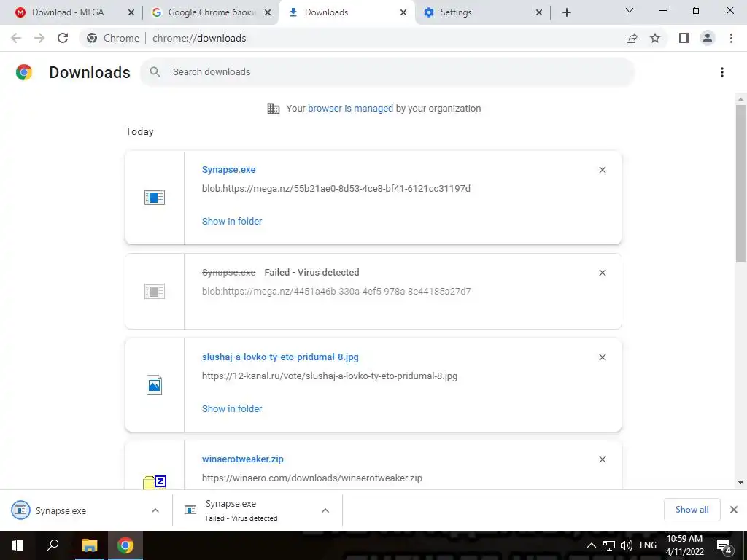Viewport: 747px width, 560px height.
Task: Click the Chrome taskbar icon
Action: (125, 545)
